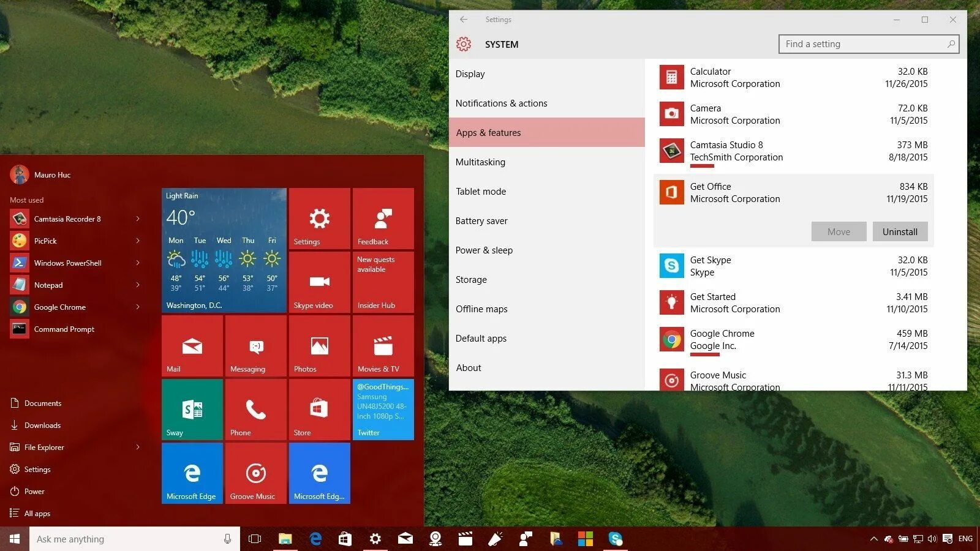Open Tablet mode settings

(546, 191)
